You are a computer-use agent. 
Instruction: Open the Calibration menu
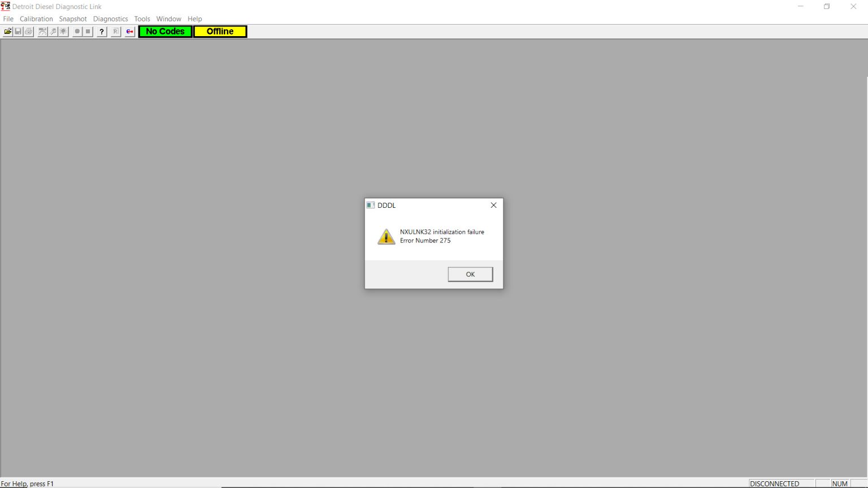pyautogui.click(x=36, y=19)
